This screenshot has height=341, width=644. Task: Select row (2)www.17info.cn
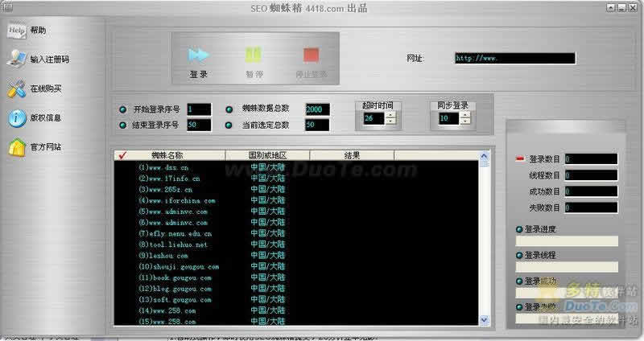pyautogui.click(x=296, y=179)
